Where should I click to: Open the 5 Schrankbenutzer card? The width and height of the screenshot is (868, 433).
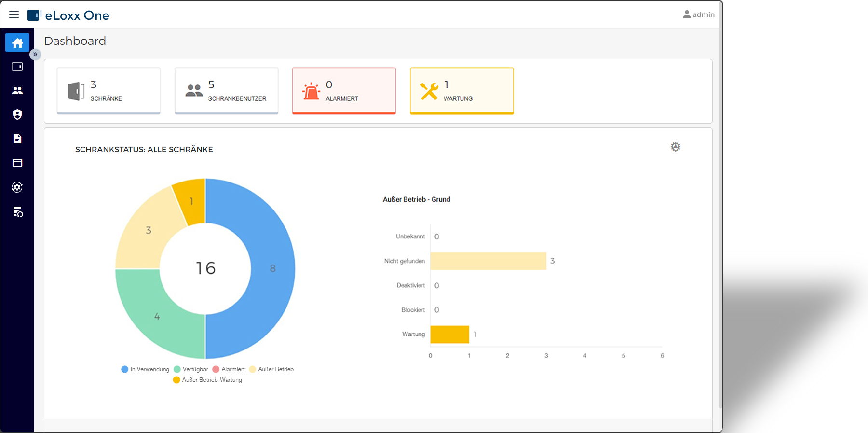point(226,91)
